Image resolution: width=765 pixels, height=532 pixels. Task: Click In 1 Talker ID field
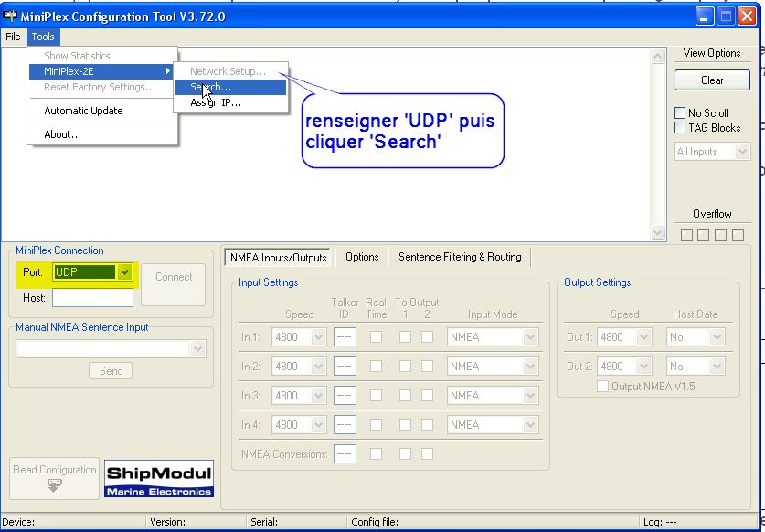pyautogui.click(x=345, y=336)
